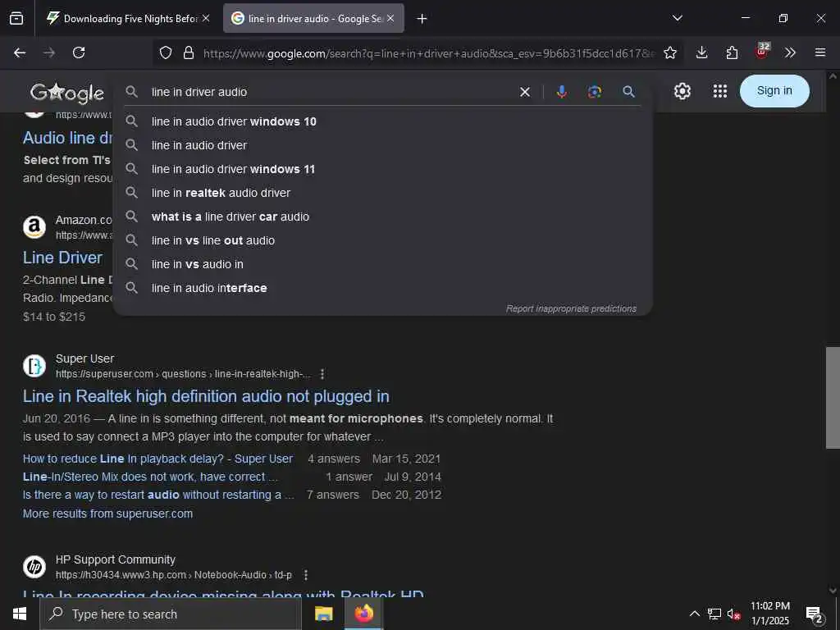Screen dimensions: 840x630
Task: Open Line-In/Stereo Mix does not work link
Action: click(150, 477)
